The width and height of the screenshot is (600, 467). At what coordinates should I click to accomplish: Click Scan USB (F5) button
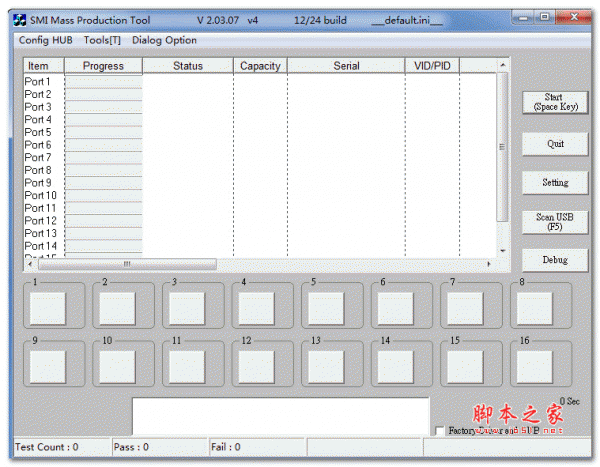(x=555, y=222)
